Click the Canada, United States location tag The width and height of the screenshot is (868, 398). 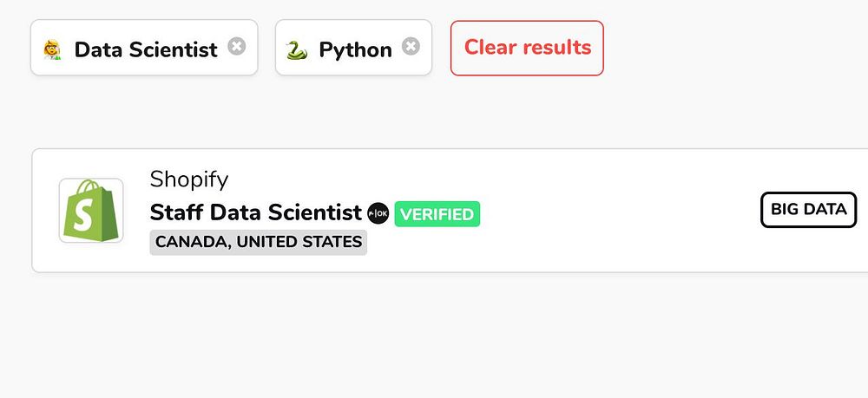(258, 242)
